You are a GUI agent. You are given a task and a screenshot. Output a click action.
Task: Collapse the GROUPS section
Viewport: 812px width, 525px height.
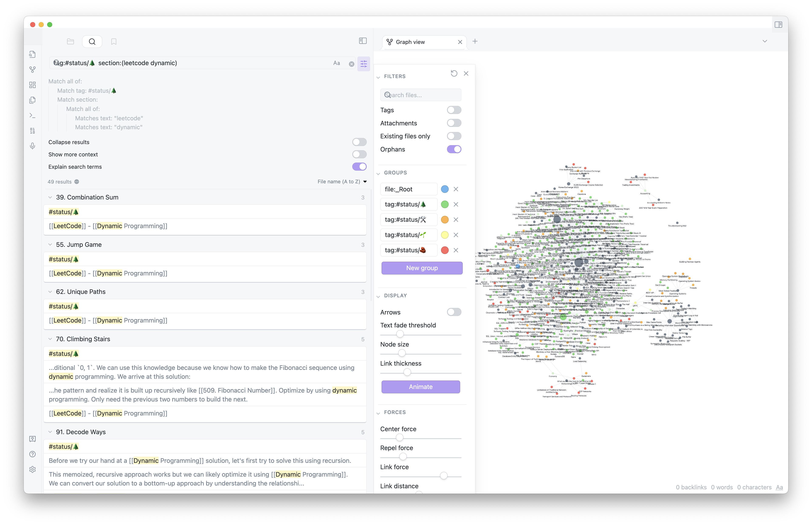[378, 173]
